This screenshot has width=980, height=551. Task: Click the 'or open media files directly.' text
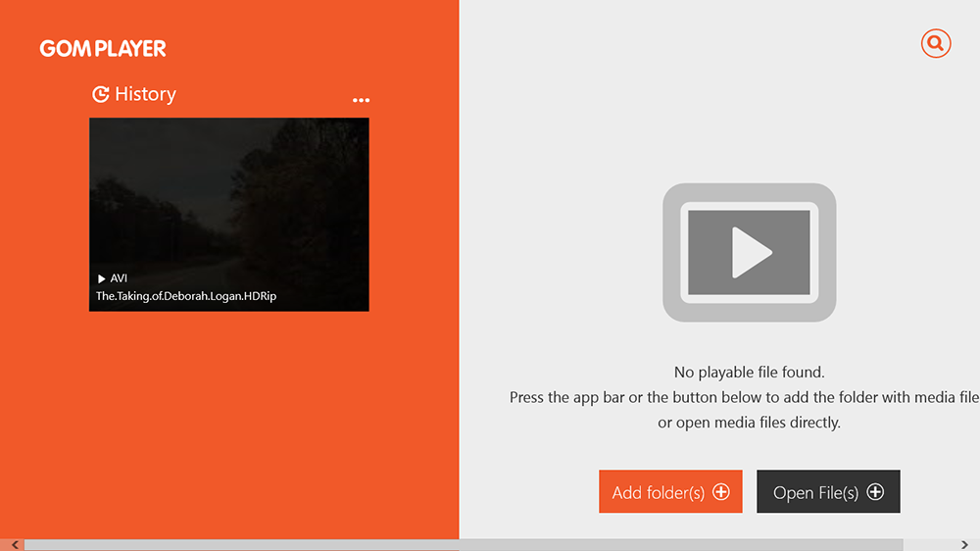coord(749,423)
